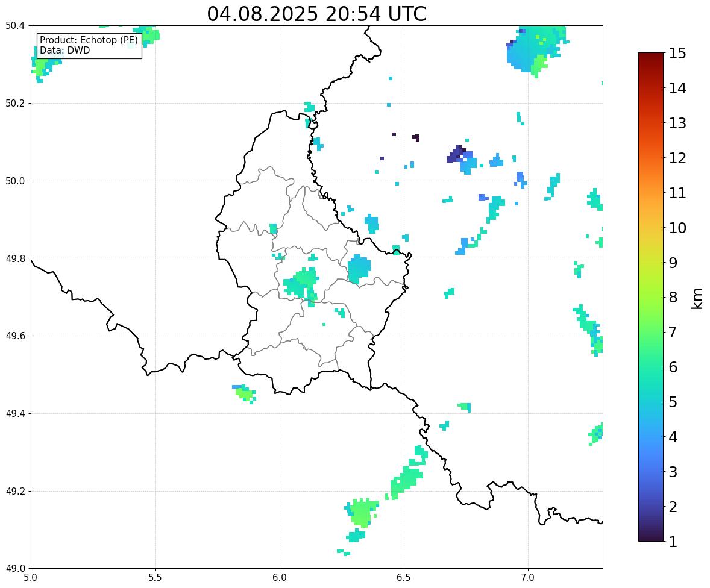This screenshot has width=710, height=588.
Task: Pick colorbar tick value 1
Action: tap(673, 542)
